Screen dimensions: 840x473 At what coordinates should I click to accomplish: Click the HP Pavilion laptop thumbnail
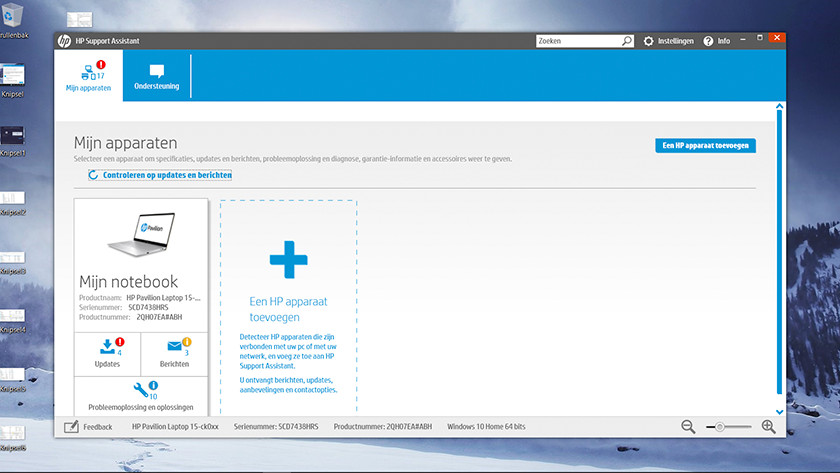141,232
